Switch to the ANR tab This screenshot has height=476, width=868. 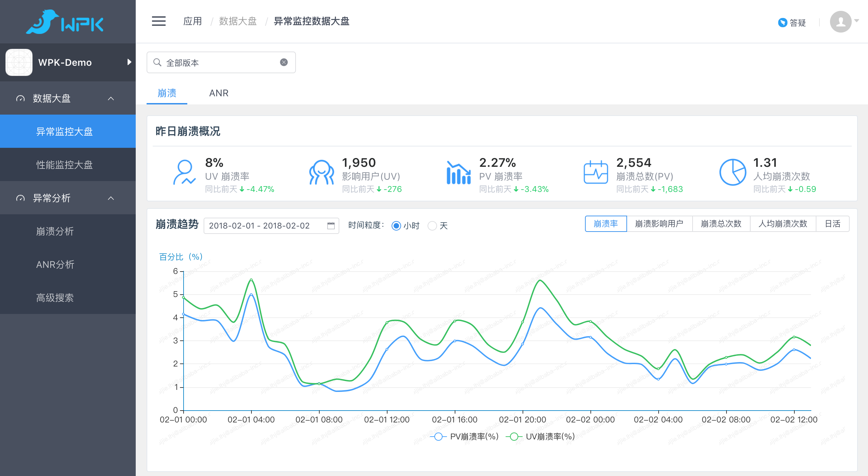(x=219, y=93)
